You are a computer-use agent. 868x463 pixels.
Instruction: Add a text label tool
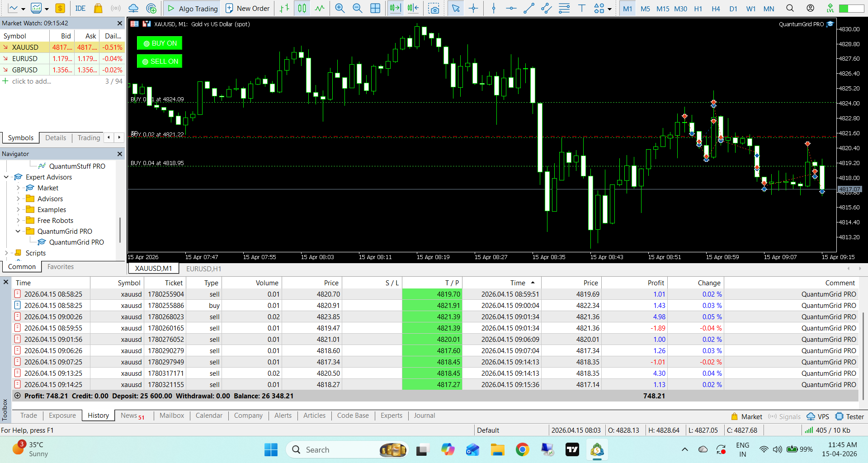[x=582, y=8]
